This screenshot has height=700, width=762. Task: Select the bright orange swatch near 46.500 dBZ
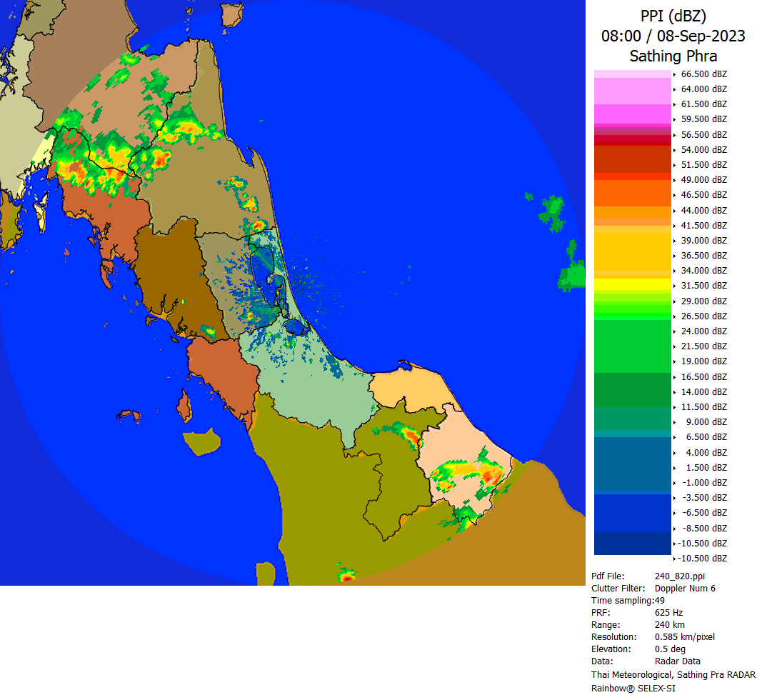633,193
